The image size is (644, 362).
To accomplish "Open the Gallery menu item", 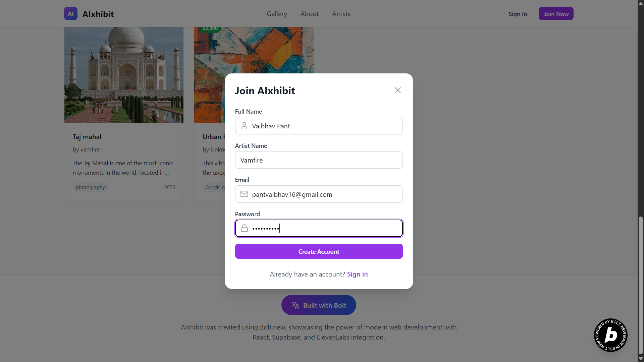I will [277, 14].
